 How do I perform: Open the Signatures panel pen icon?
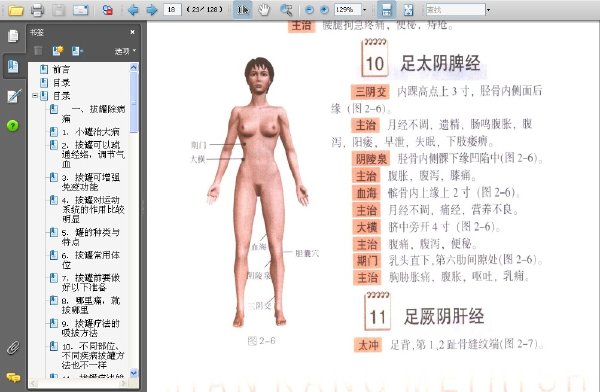coord(13,96)
